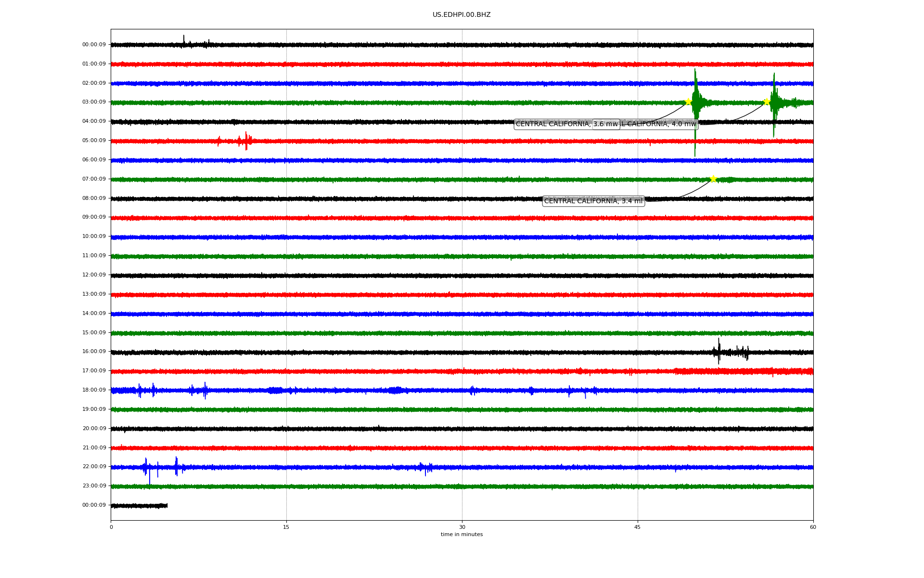Click the 22:00:09 row time label
Viewport: 924px width, 578px height.
click(x=94, y=467)
